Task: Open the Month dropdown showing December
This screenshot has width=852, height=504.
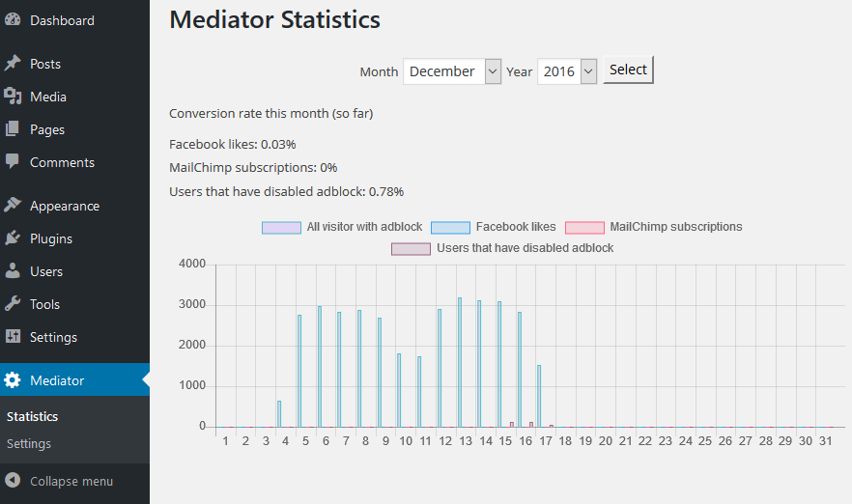Action: [452, 71]
